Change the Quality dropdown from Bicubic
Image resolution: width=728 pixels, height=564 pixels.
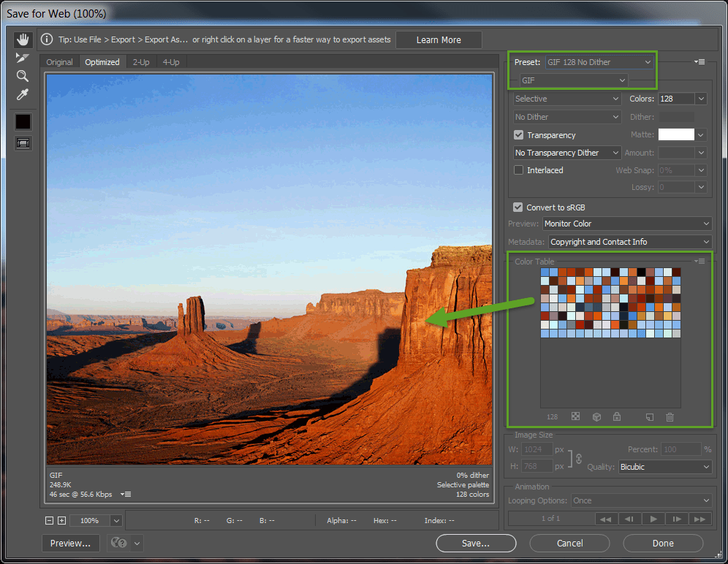(x=665, y=466)
